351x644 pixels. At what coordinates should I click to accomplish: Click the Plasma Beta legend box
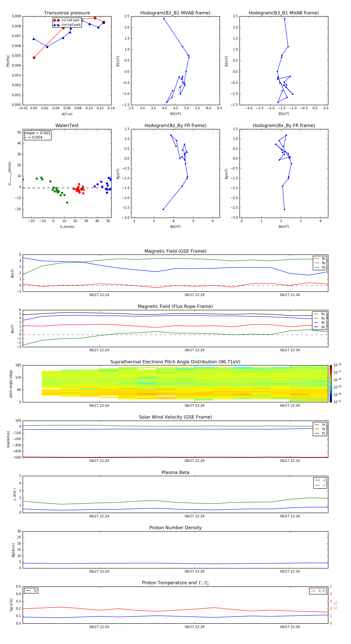pos(320,483)
